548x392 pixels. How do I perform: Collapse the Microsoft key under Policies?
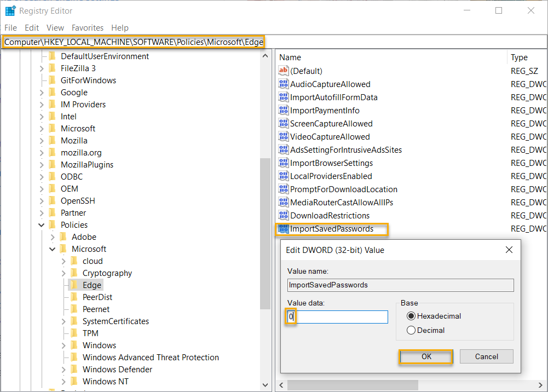(53, 249)
